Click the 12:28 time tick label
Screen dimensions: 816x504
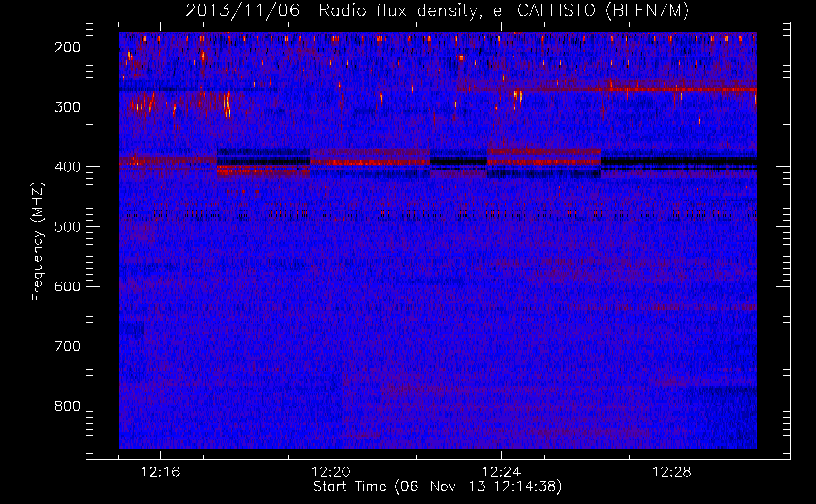point(672,472)
